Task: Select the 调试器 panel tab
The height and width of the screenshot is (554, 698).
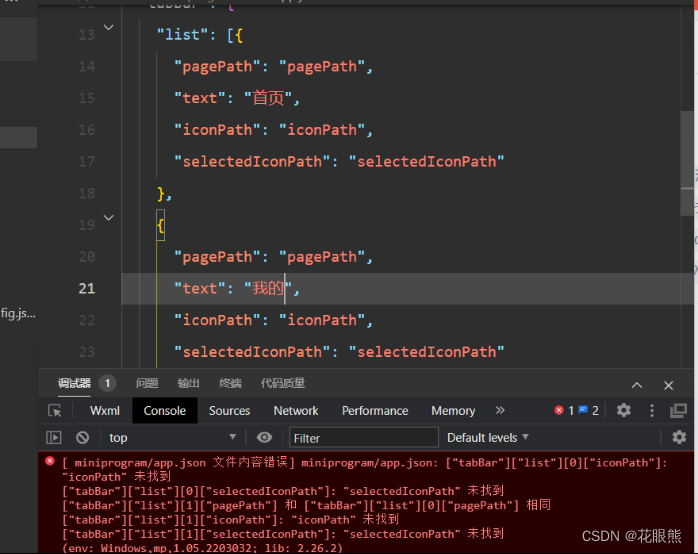Action: (74, 383)
